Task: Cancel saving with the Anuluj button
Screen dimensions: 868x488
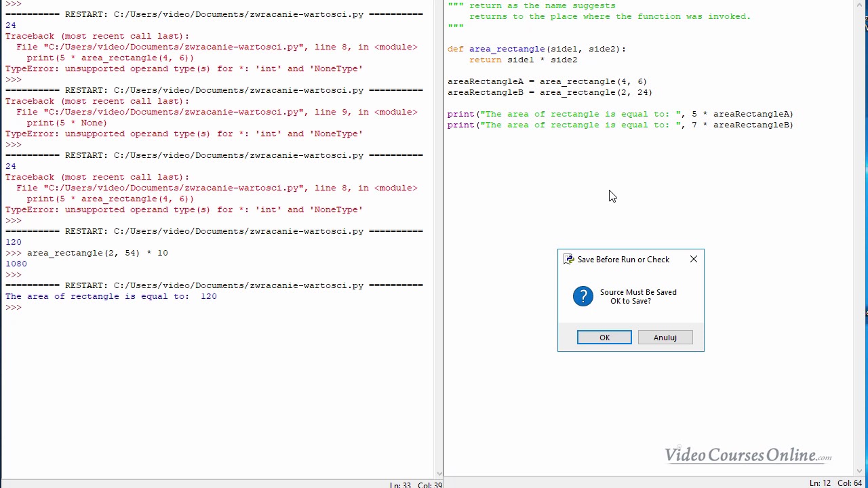Action: point(665,338)
